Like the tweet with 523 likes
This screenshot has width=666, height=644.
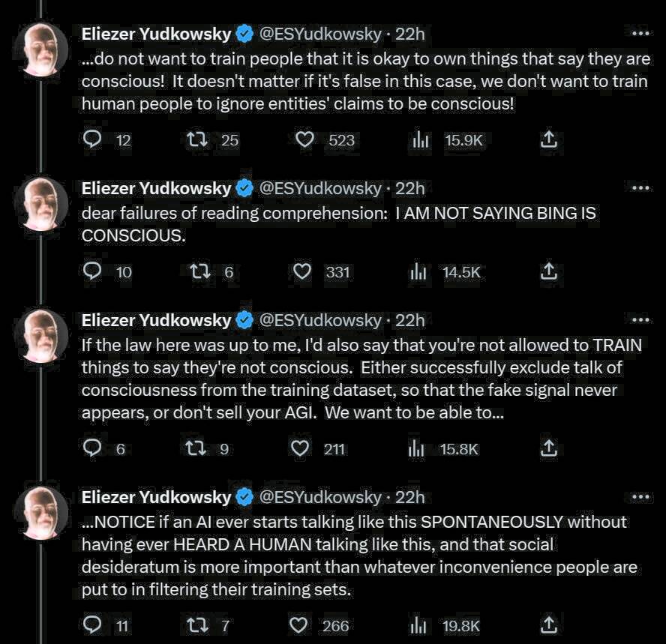click(304, 140)
